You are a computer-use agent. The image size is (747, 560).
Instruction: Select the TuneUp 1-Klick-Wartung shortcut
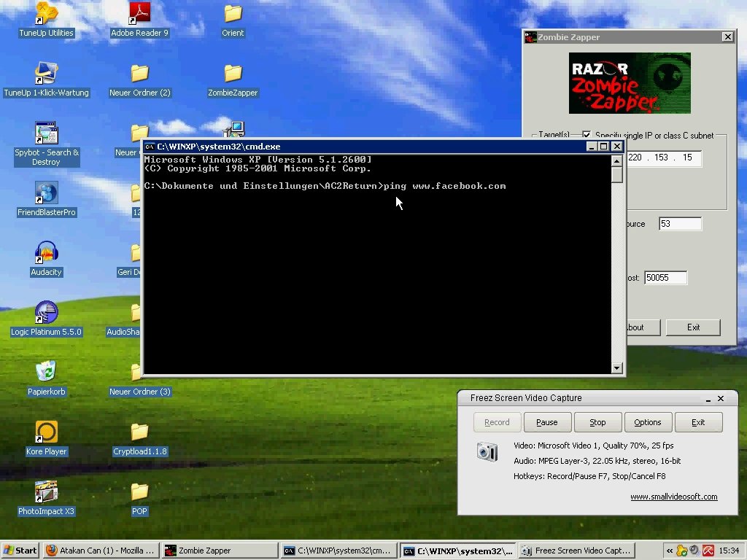coord(46,79)
